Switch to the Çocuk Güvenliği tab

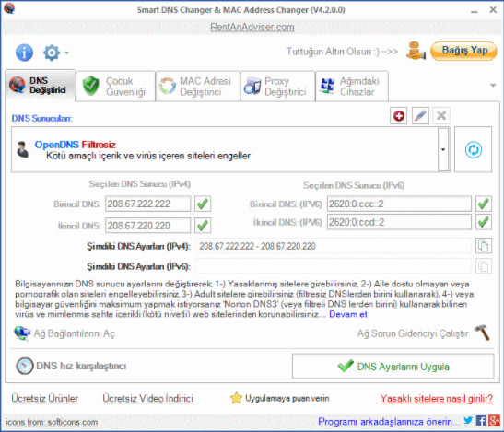[116, 87]
